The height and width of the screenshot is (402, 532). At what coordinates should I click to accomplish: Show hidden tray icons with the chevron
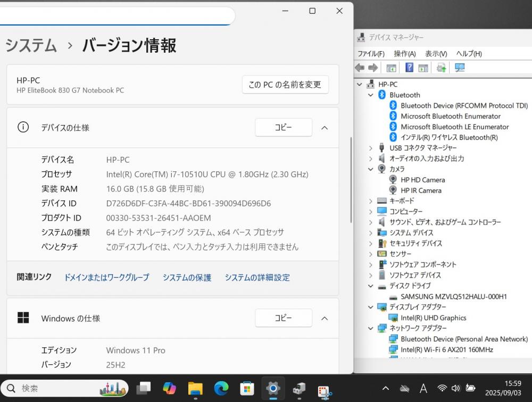point(386,388)
